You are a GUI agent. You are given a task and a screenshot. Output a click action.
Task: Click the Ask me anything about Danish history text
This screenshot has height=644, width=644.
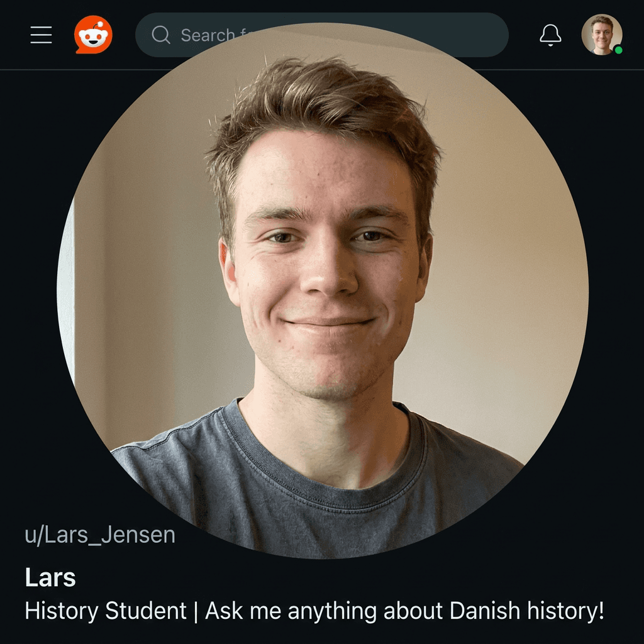(x=404, y=611)
